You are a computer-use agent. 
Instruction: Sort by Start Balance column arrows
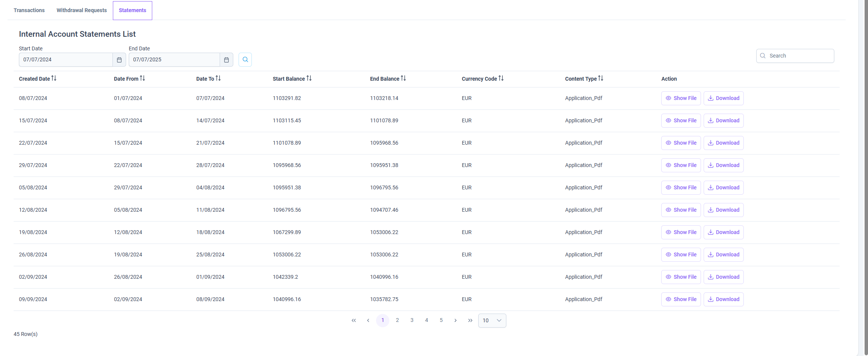point(309,78)
